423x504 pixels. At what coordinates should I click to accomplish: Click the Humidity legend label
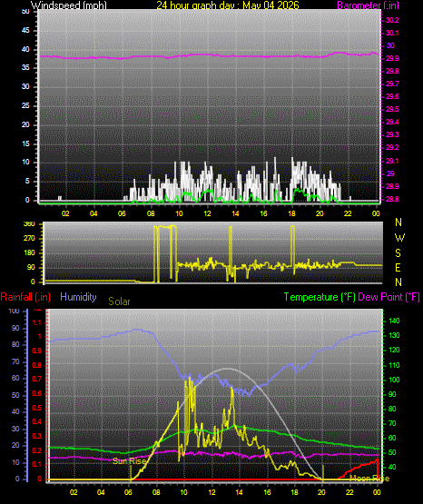pyautogui.click(x=78, y=297)
